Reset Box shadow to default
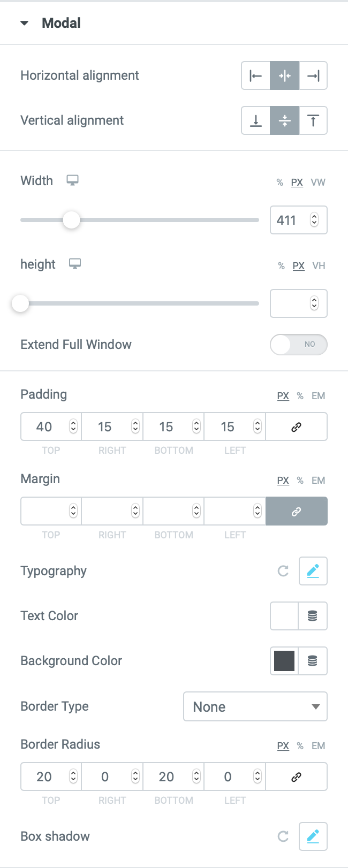The width and height of the screenshot is (348, 868). pyautogui.click(x=283, y=836)
